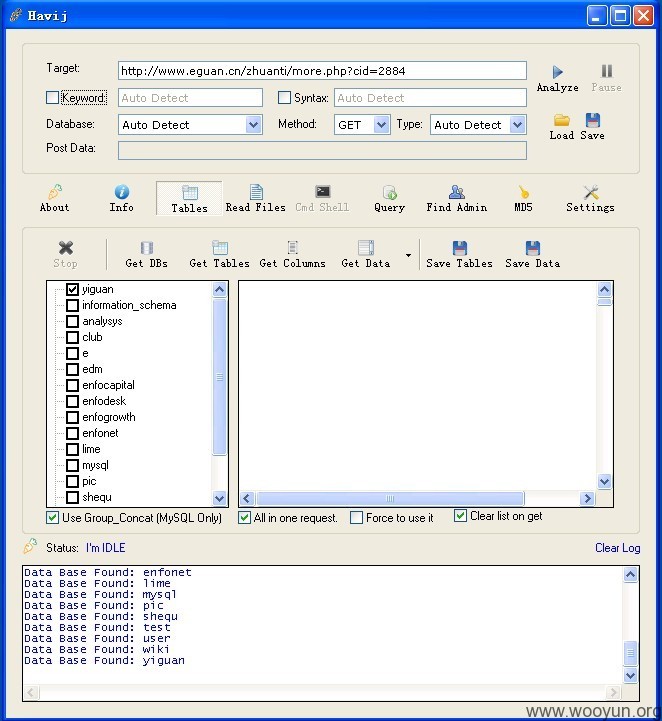This screenshot has height=721, width=662.
Task: Open the Cmd Shell section
Action: (x=322, y=198)
